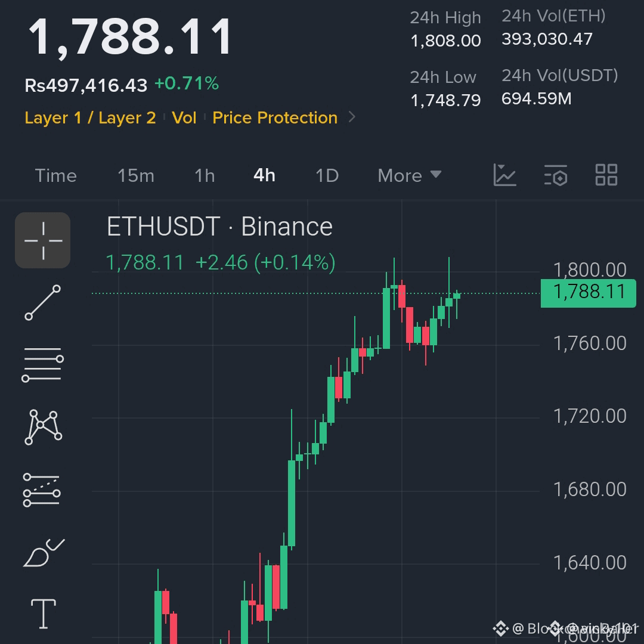This screenshot has height=644, width=644.
Task: Open chart settings list-gear icon
Action: [556, 175]
